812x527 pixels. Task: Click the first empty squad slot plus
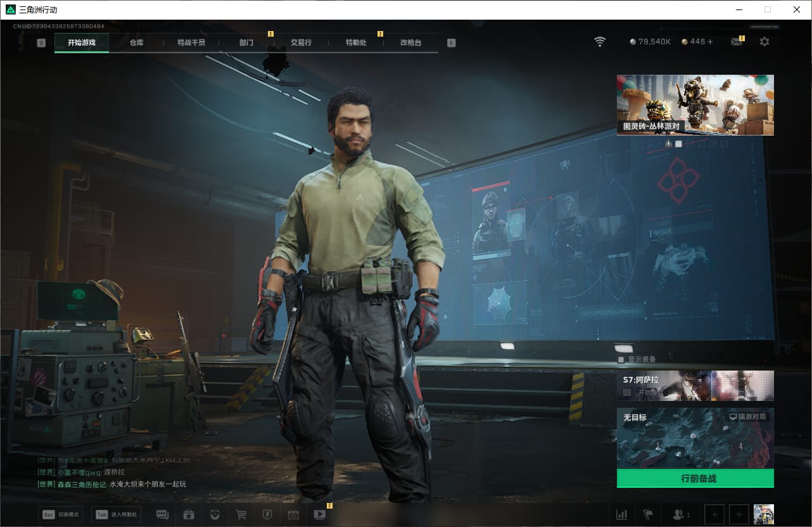(714, 514)
